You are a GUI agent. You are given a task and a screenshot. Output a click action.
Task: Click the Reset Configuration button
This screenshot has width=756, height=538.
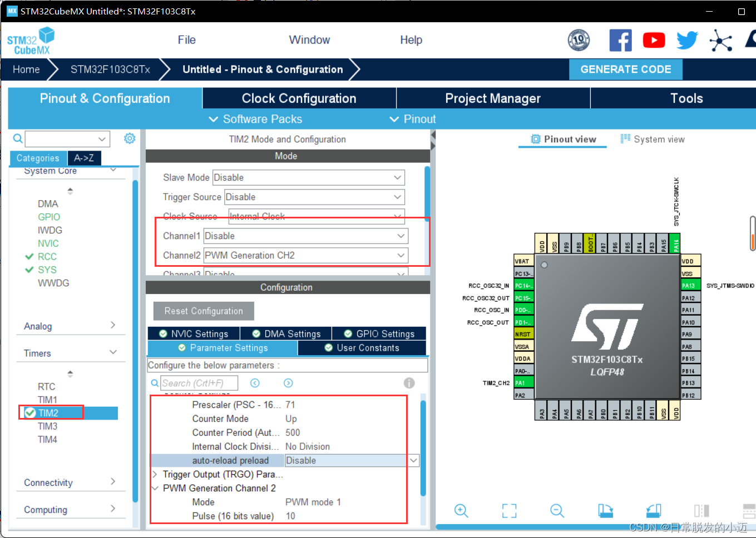(204, 311)
